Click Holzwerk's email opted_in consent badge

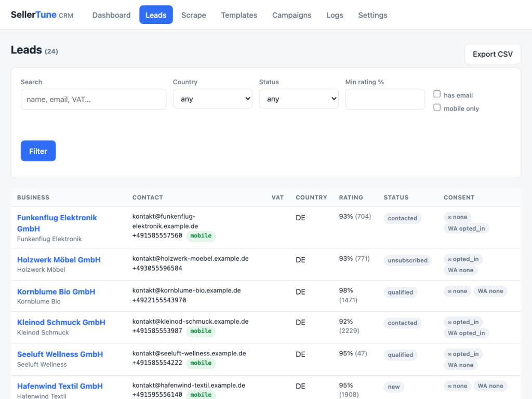tap(463, 259)
